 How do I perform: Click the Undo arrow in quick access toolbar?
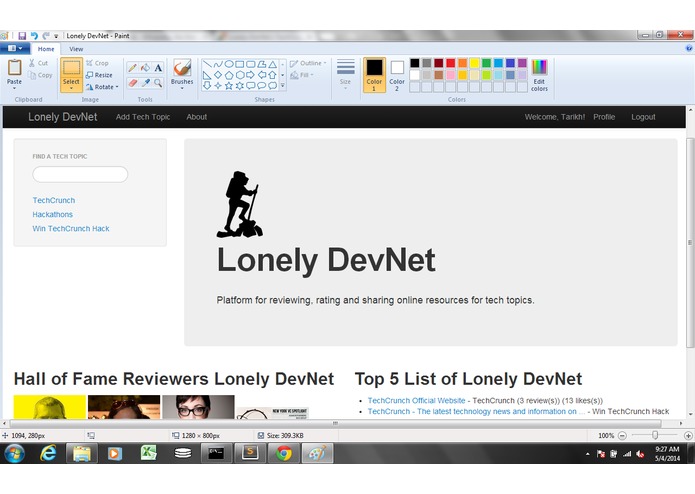34,35
